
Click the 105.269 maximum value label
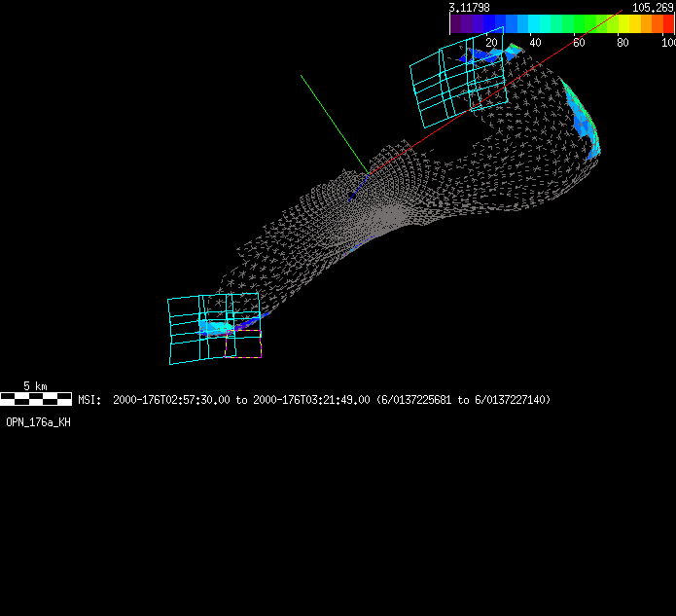coord(653,8)
